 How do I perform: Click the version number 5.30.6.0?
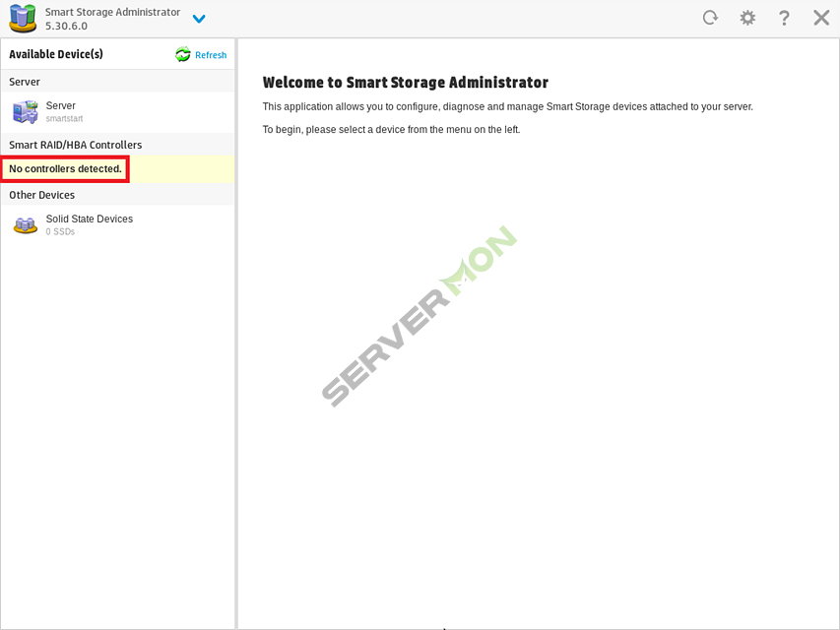tap(66, 26)
